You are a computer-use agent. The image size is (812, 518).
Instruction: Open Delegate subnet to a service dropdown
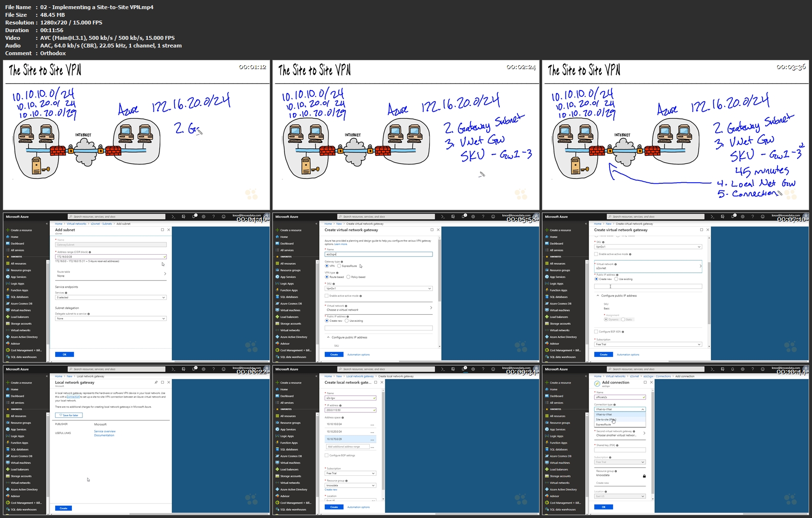pyautogui.click(x=111, y=318)
